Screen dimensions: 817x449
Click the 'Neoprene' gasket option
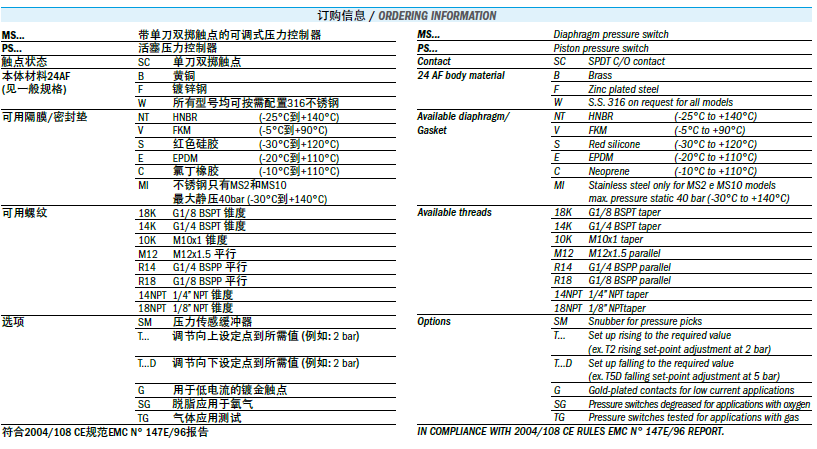(612, 171)
